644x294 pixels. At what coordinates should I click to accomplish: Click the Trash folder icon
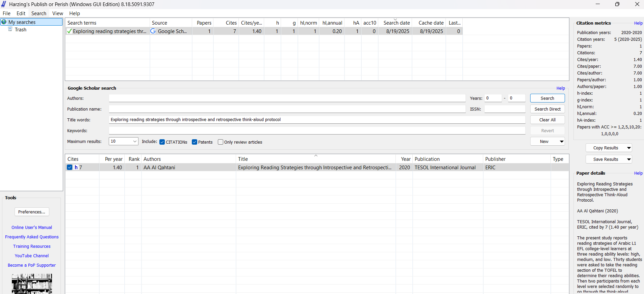(10, 29)
